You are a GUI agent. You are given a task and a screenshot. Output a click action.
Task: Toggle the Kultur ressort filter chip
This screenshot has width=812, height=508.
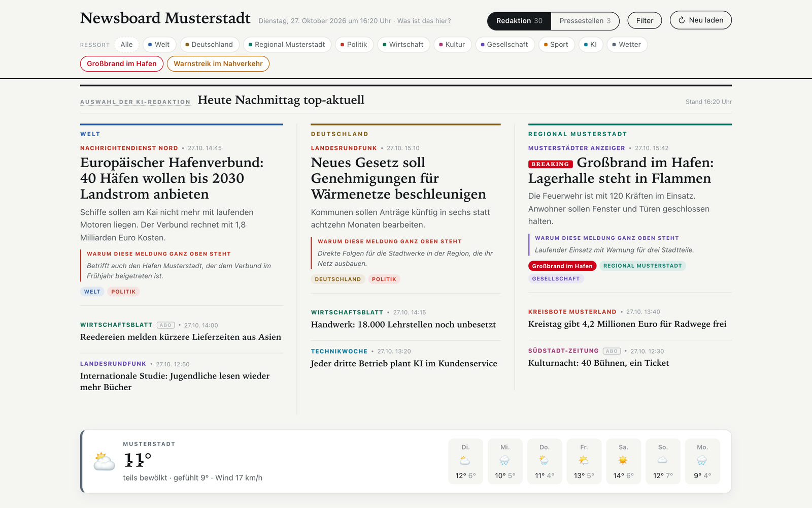pyautogui.click(x=452, y=45)
